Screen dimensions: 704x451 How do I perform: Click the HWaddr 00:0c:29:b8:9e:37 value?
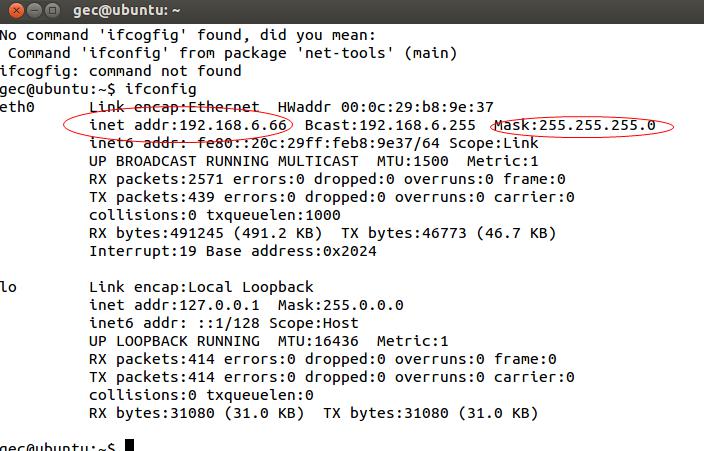coord(385,107)
